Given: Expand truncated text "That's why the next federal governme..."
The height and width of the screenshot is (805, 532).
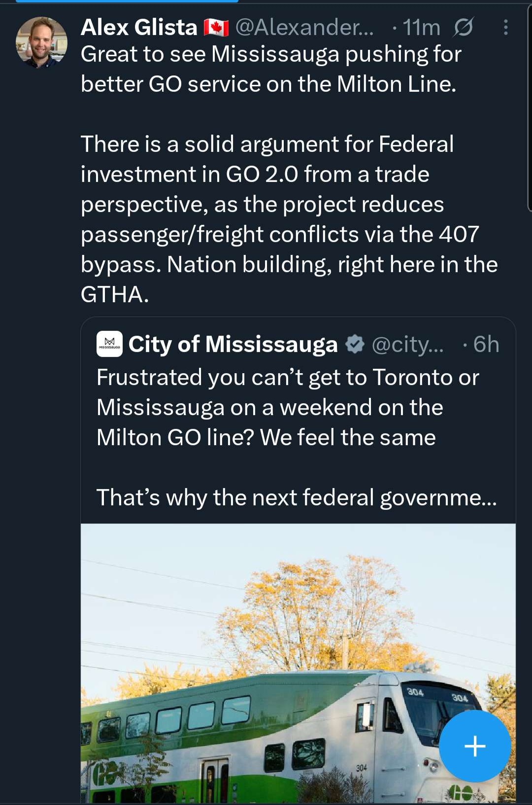Looking at the screenshot, I should pos(297,497).
